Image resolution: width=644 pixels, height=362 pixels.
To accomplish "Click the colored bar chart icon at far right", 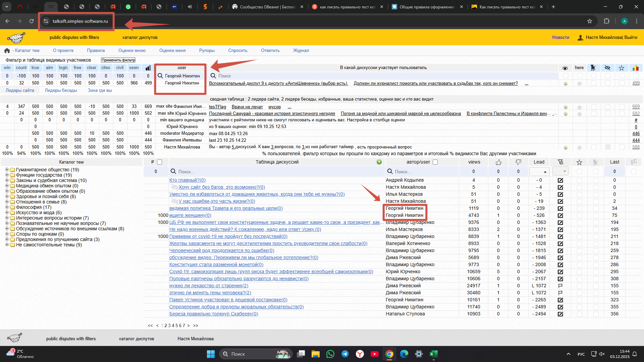I will (x=636, y=68).
